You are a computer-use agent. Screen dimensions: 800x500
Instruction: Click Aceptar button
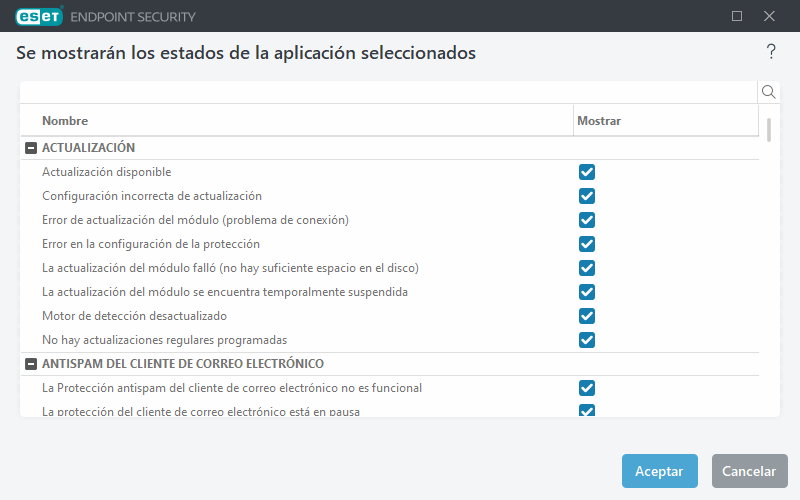[x=659, y=471]
